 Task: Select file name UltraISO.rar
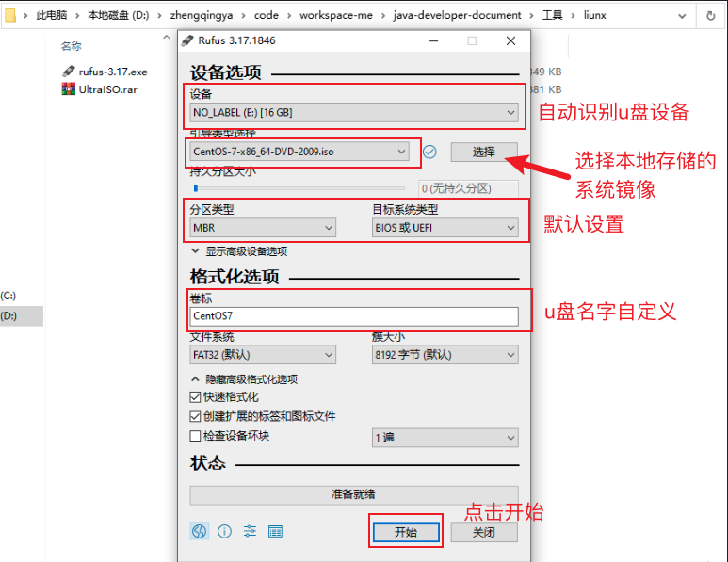tap(108, 89)
